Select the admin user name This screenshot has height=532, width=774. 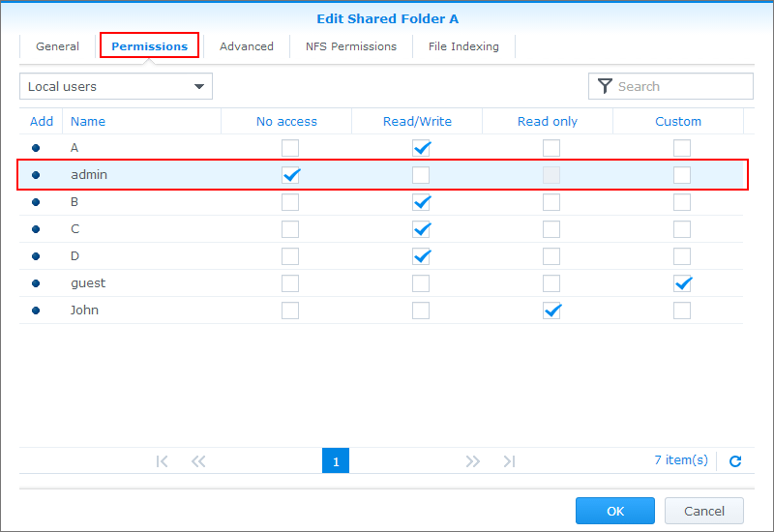click(x=89, y=175)
